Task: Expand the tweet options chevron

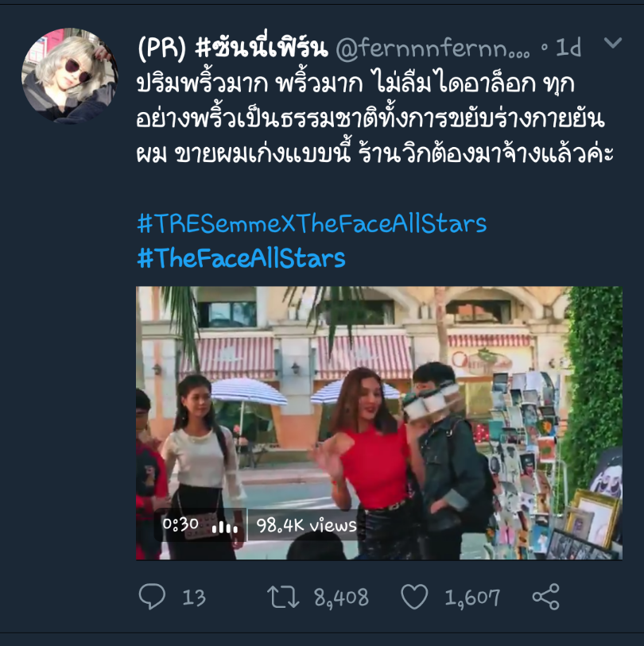Action: click(613, 42)
